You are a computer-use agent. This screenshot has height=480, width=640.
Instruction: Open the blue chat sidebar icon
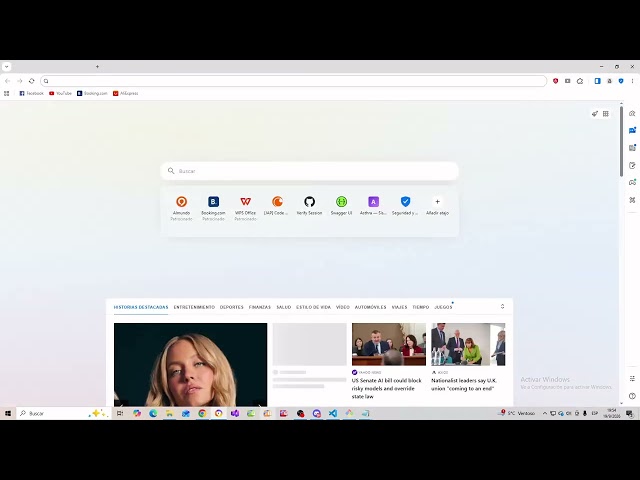632,130
